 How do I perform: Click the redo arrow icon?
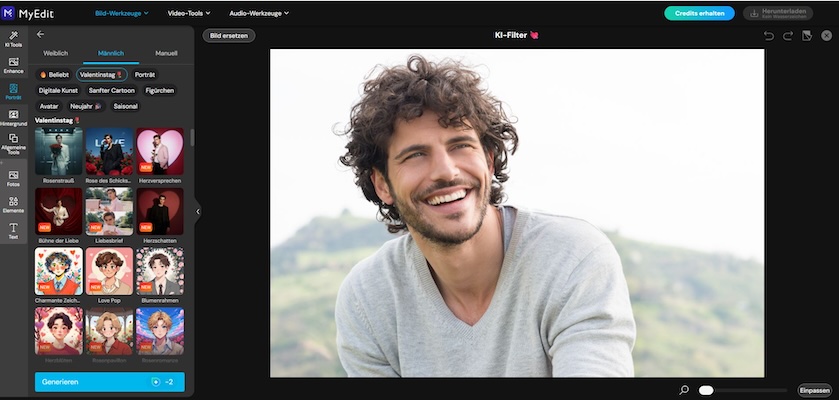(788, 36)
